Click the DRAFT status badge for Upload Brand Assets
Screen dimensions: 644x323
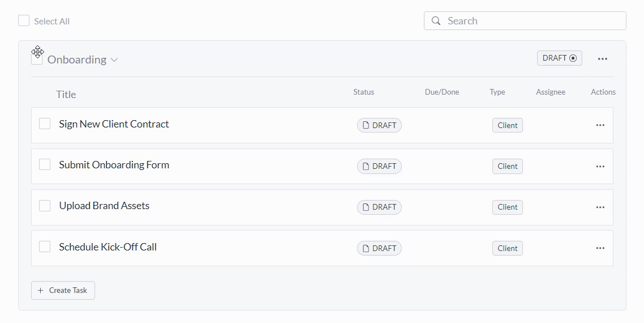pyautogui.click(x=379, y=207)
